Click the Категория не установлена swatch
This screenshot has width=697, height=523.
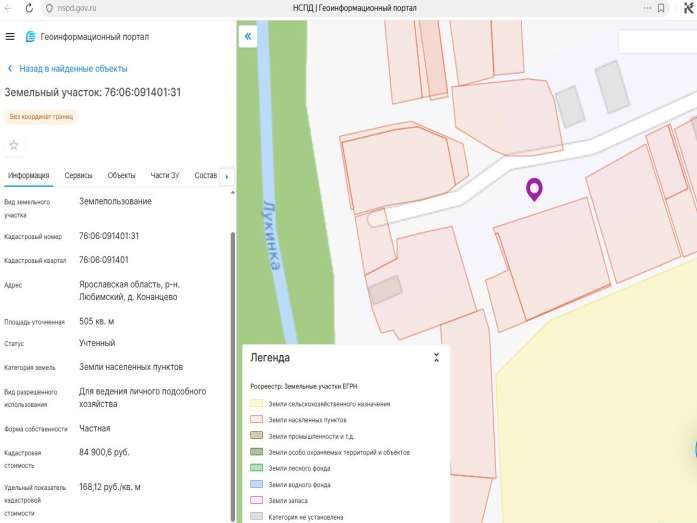click(256, 516)
